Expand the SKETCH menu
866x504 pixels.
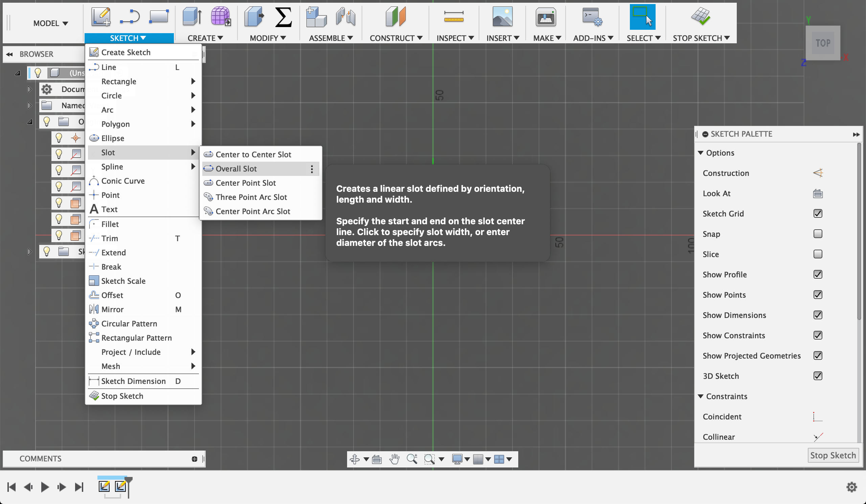click(x=128, y=37)
